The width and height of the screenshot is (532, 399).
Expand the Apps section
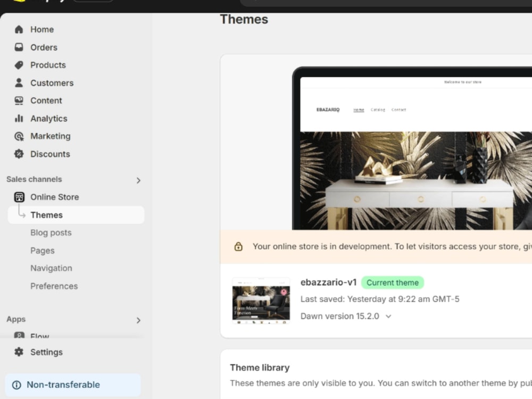pos(138,320)
